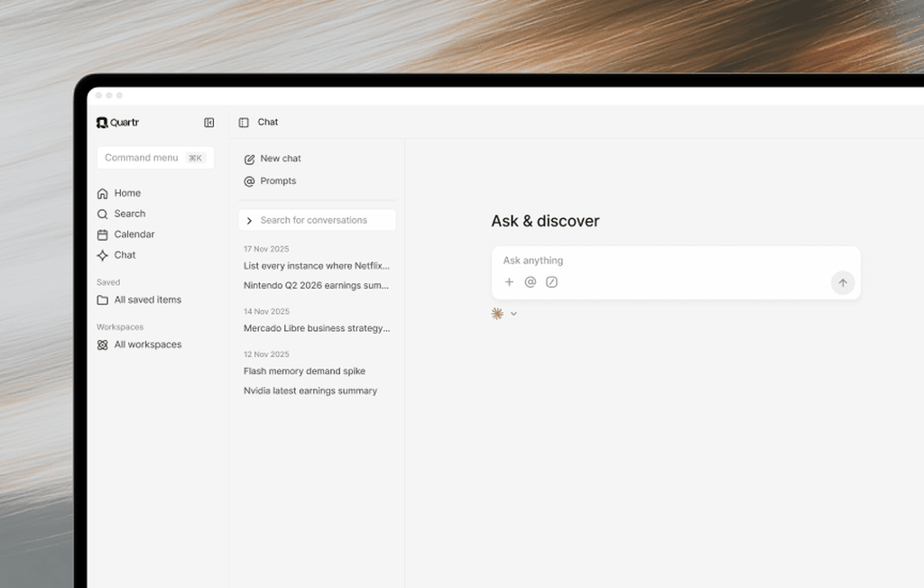Screen dimensions: 924x588
Task: Click the Chat sparkle icon
Action: 103,255
